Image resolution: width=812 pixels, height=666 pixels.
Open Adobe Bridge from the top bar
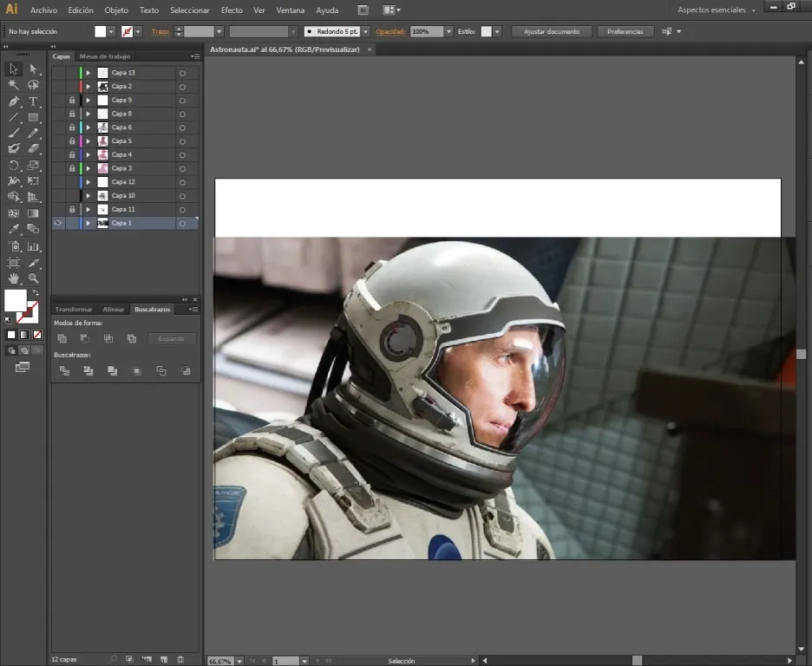click(x=363, y=10)
